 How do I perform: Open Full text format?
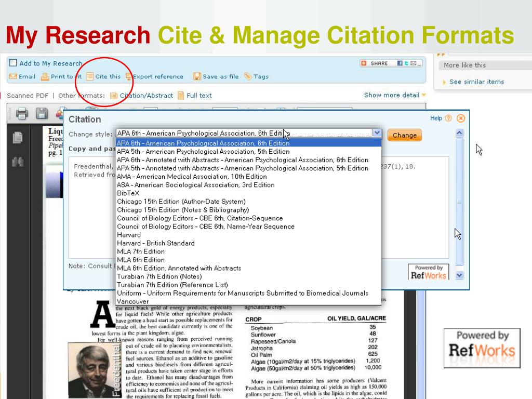point(199,96)
